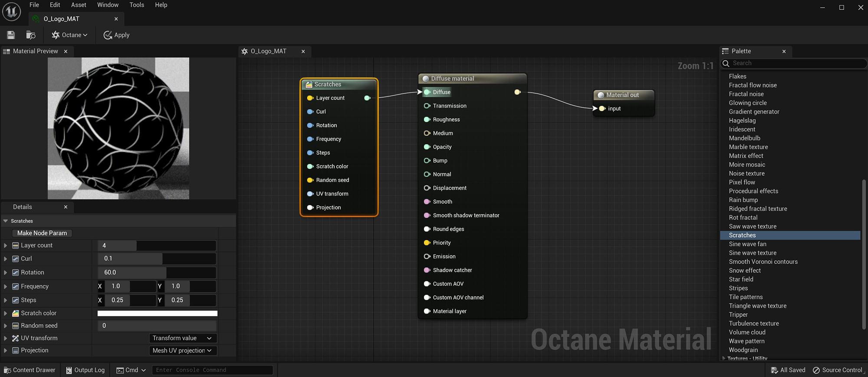The width and height of the screenshot is (868, 377).
Task: Click the Scratches node title header
Action: [x=339, y=84]
